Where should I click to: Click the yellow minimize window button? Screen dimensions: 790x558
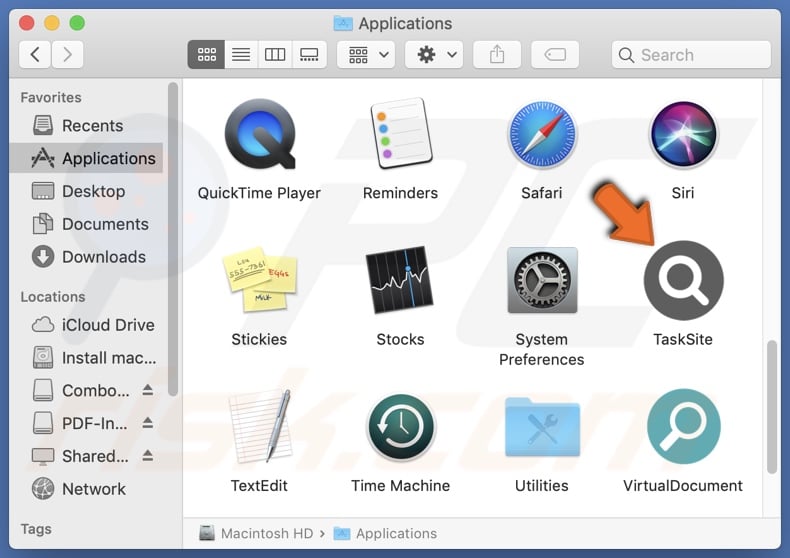[52, 23]
